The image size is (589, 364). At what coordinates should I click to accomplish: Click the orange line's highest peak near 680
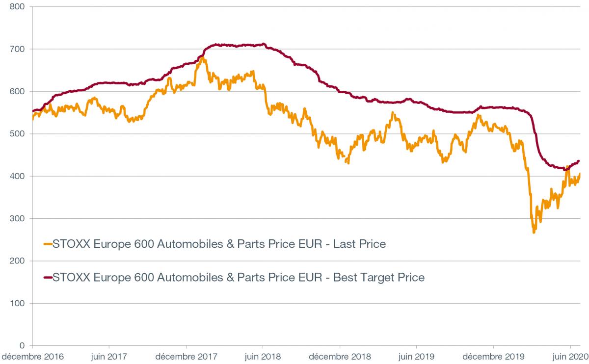202,58
